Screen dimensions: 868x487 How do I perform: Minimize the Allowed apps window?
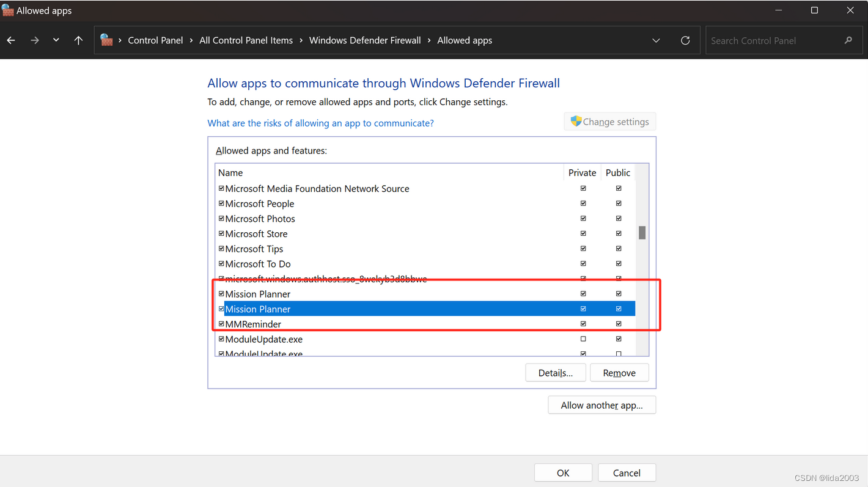778,10
